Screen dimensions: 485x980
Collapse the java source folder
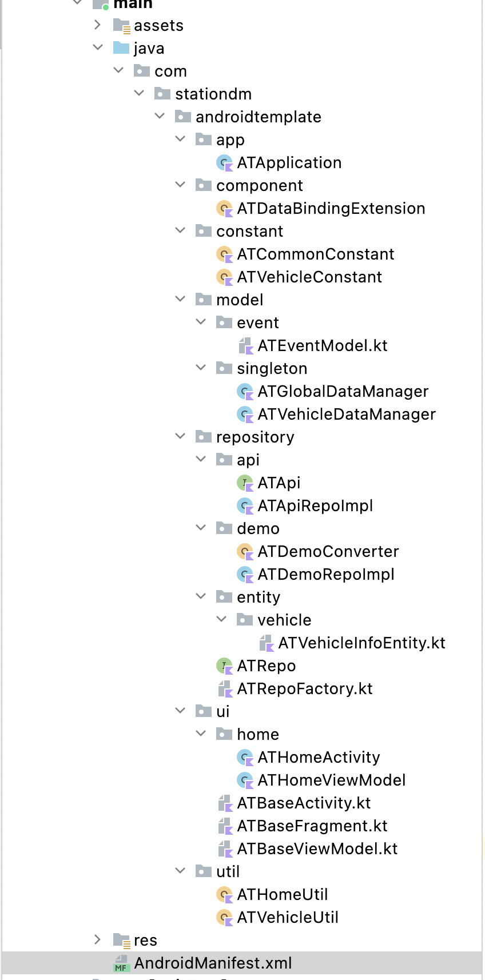click(x=98, y=47)
